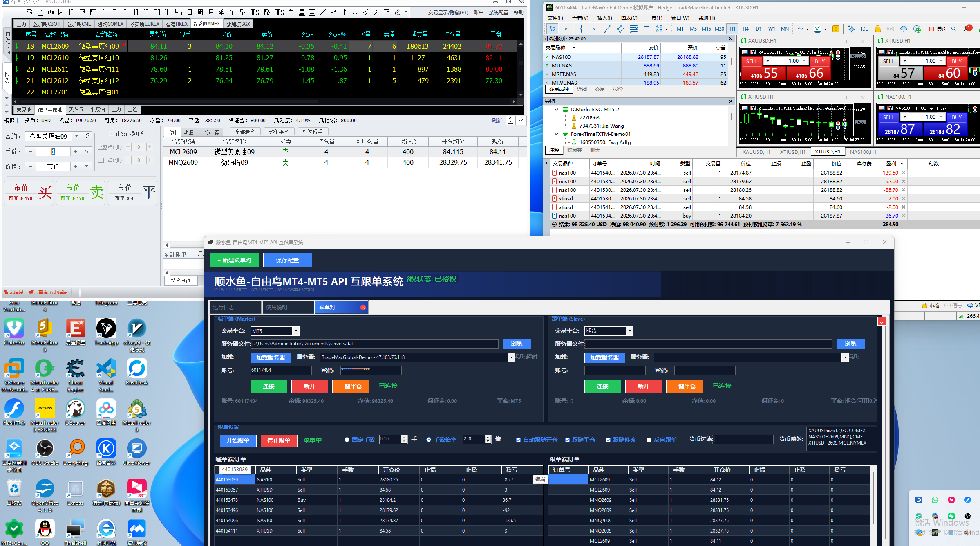Screen dimensions: 980x546
Task: Open the 交易品种 column dropdown in 市场报价
Action: (x=574, y=48)
